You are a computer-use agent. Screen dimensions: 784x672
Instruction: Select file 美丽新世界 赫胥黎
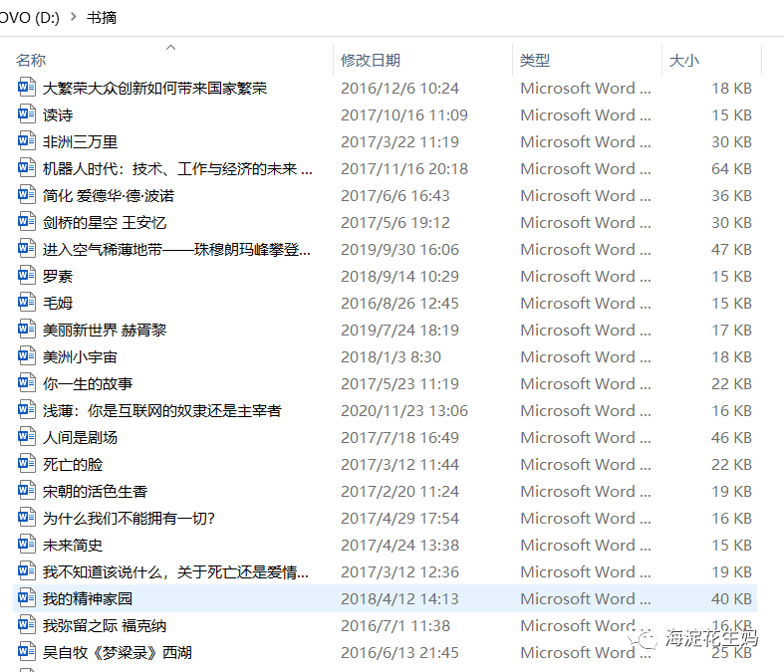point(105,331)
